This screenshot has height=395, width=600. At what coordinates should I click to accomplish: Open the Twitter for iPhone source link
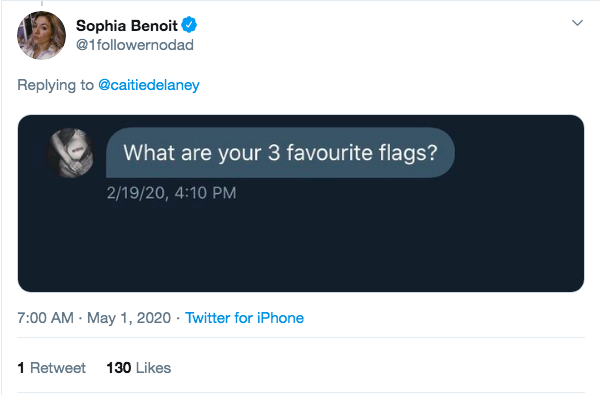245,318
